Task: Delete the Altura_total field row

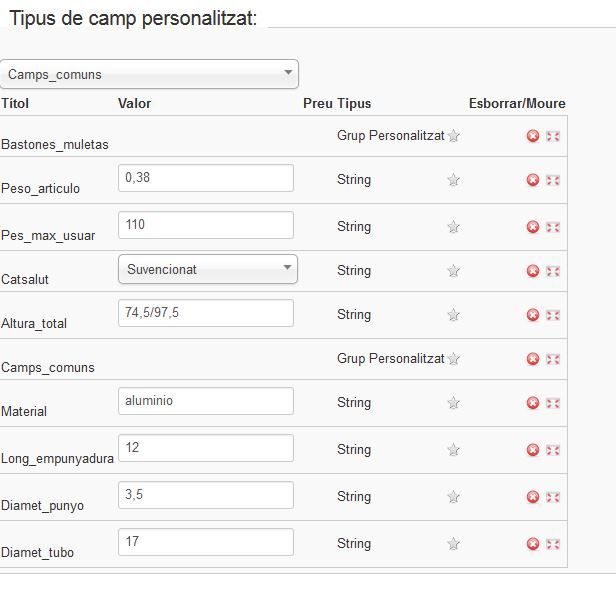Action: 533,315
